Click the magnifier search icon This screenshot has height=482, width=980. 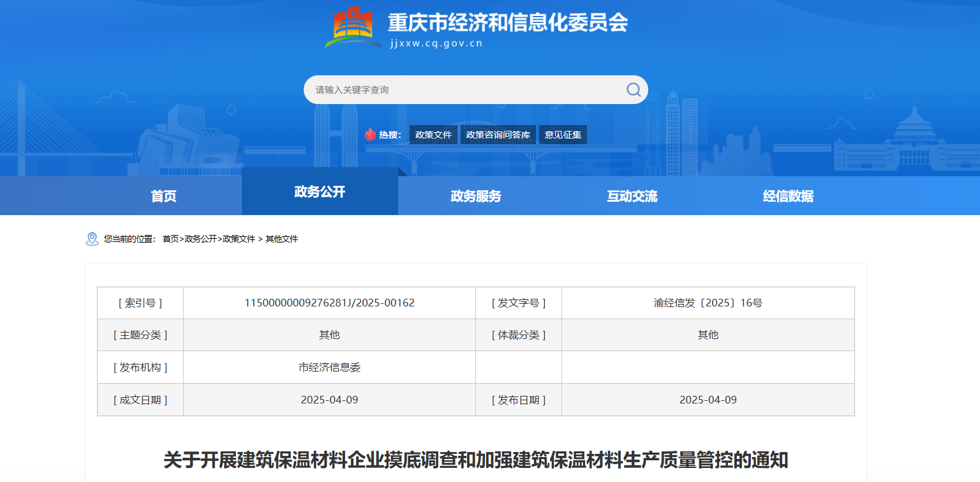(x=633, y=89)
